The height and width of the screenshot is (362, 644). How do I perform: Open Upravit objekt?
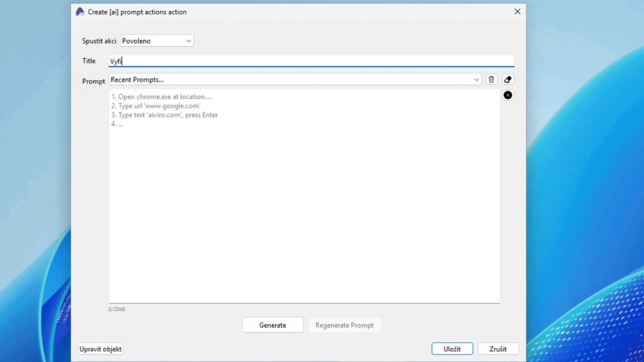coord(100,349)
